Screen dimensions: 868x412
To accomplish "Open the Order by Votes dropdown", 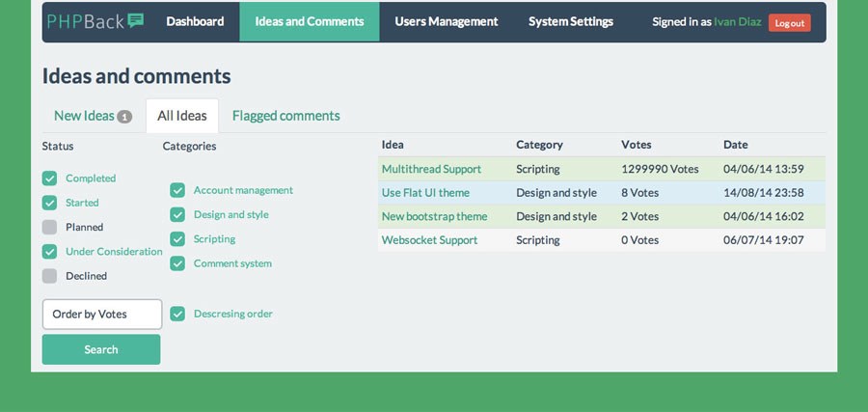I will coord(102,314).
